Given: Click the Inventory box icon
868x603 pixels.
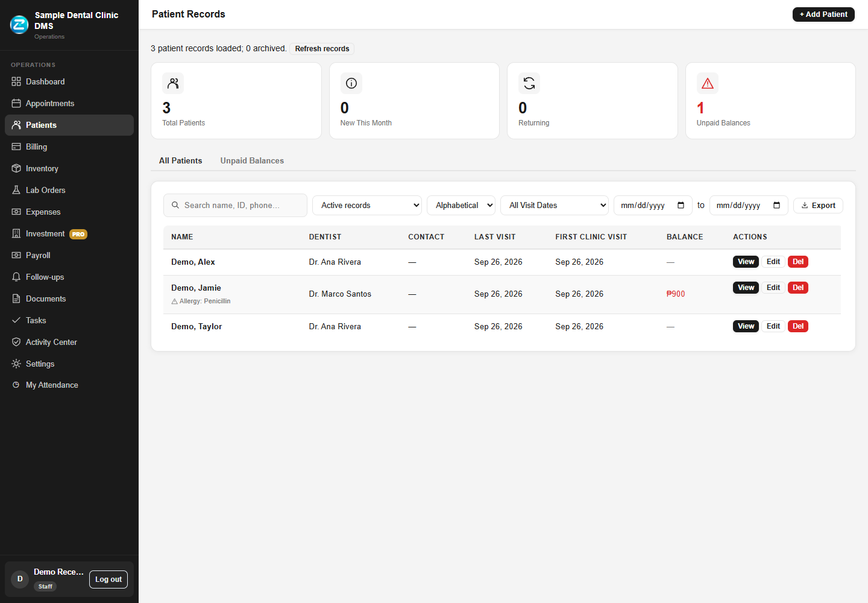Looking at the screenshot, I should (16, 168).
